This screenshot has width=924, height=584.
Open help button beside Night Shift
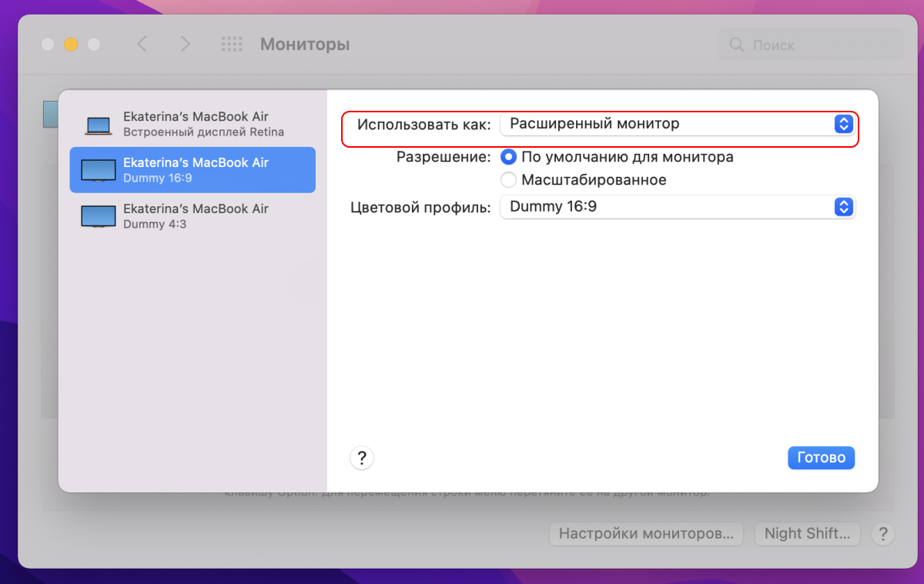click(882, 533)
